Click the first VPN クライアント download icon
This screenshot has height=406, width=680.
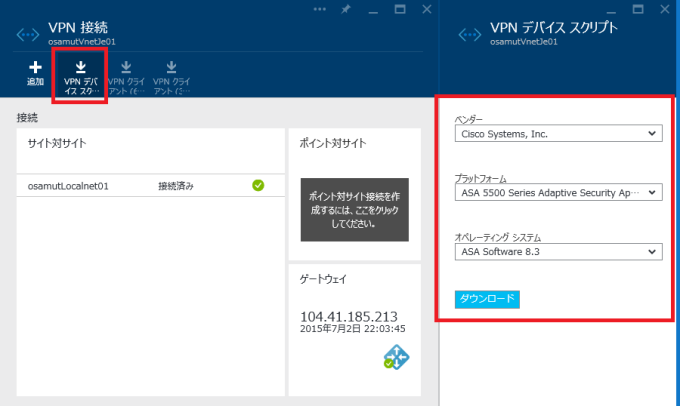[x=126, y=67]
